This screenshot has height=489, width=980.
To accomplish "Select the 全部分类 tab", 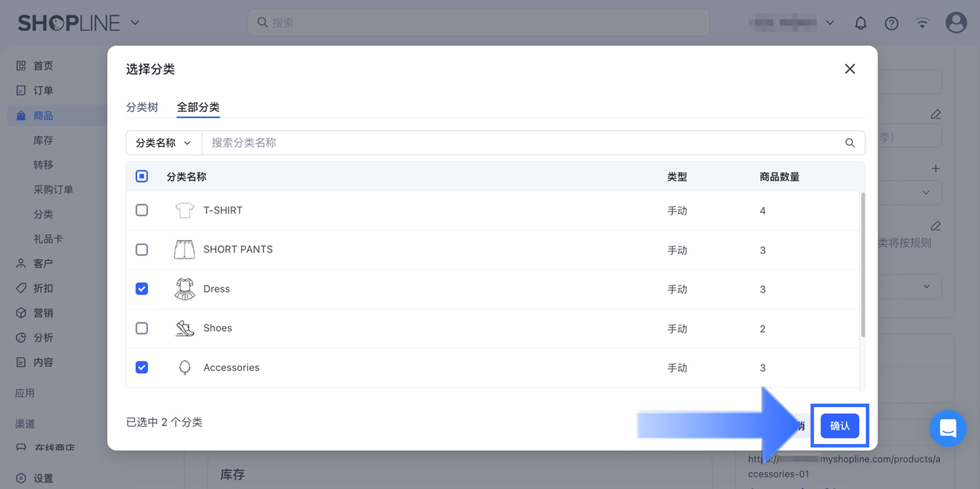I will [198, 107].
